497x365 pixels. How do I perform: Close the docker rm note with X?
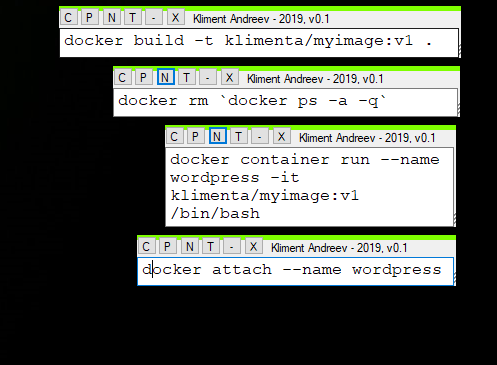(229, 77)
